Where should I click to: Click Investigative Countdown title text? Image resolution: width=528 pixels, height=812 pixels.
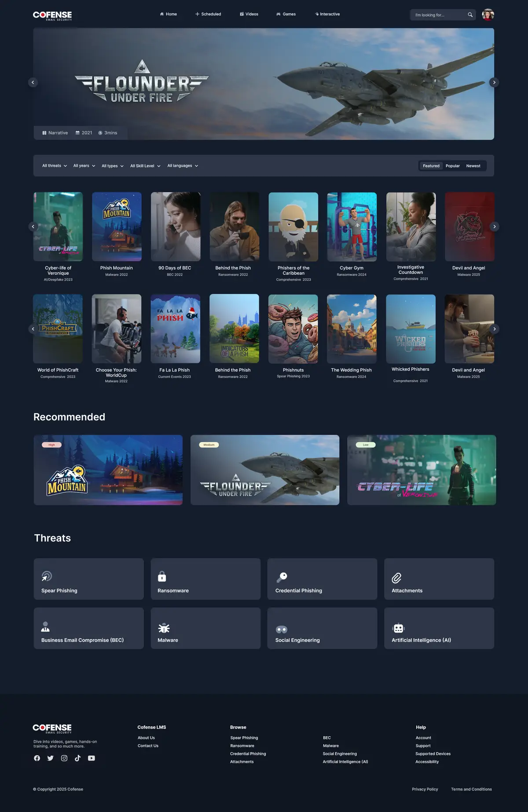pyautogui.click(x=411, y=269)
